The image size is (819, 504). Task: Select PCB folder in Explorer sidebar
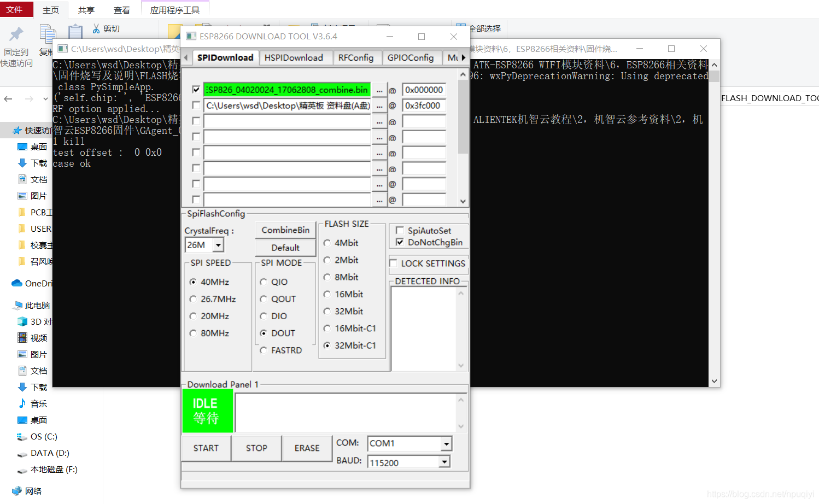point(36,212)
